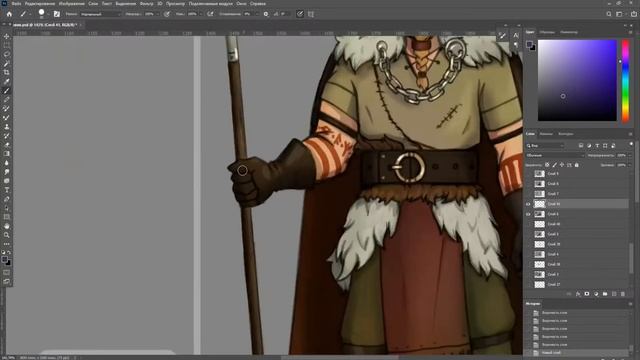Add a layer style with fx icon
Screen dimensions: 640x360
578,294
